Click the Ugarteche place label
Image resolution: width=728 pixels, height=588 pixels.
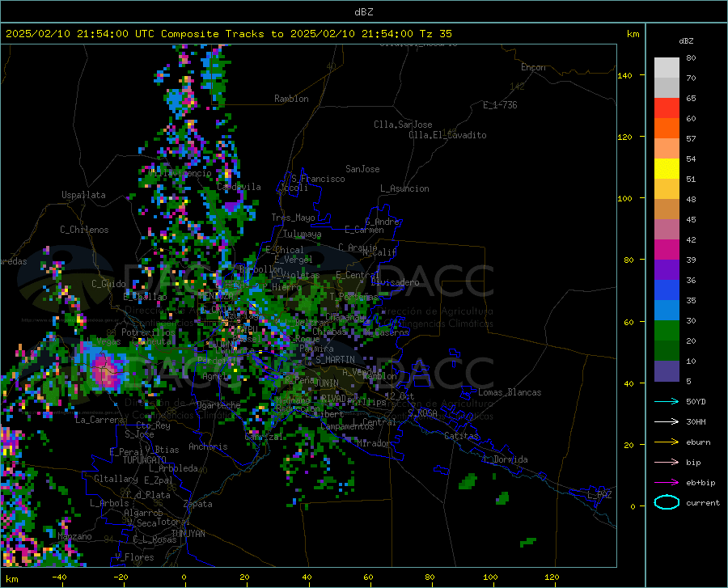point(218,405)
